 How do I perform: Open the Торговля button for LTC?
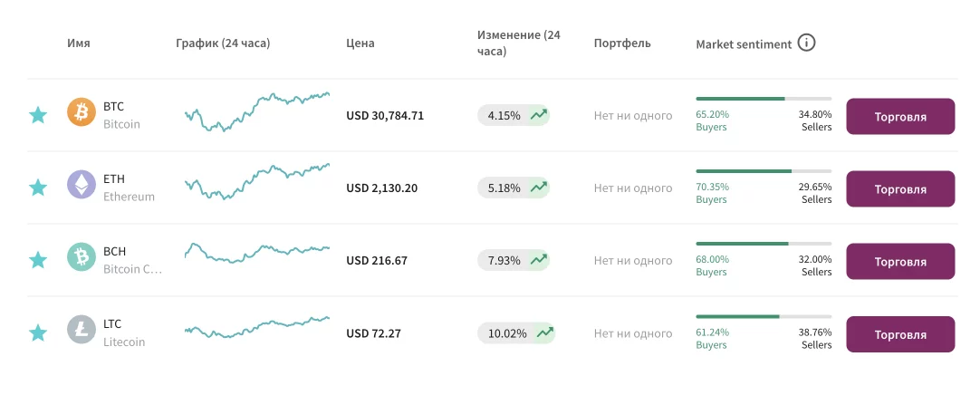click(x=900, y=334)
